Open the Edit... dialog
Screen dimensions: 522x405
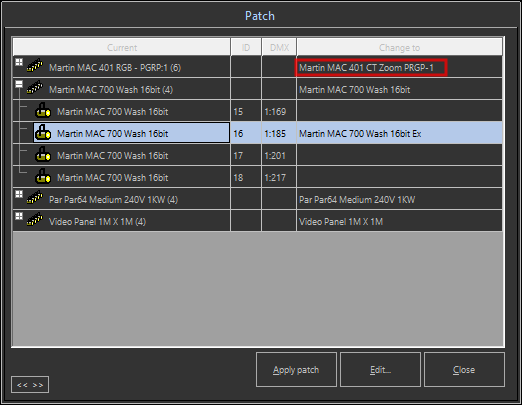click(380, 370)
